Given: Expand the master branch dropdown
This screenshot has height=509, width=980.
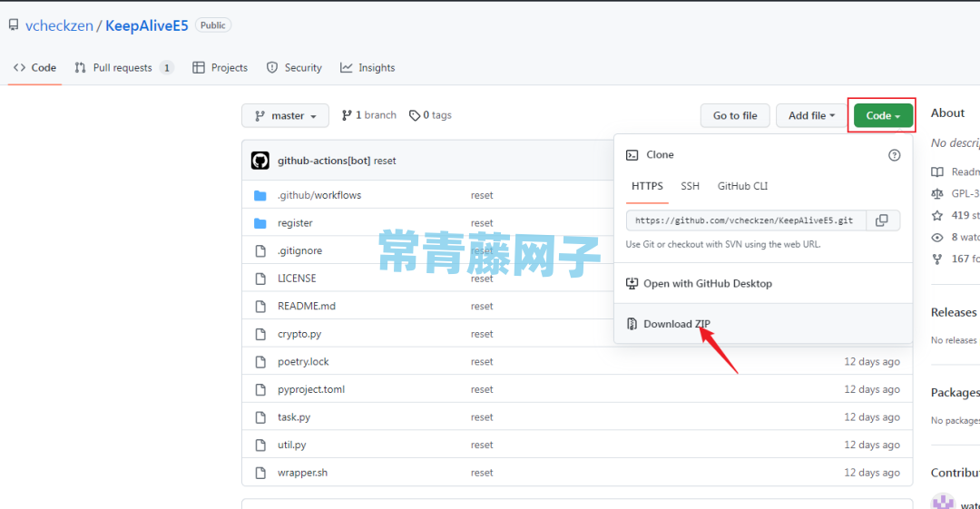Looking at the screenshot, I should click(285, 116).
